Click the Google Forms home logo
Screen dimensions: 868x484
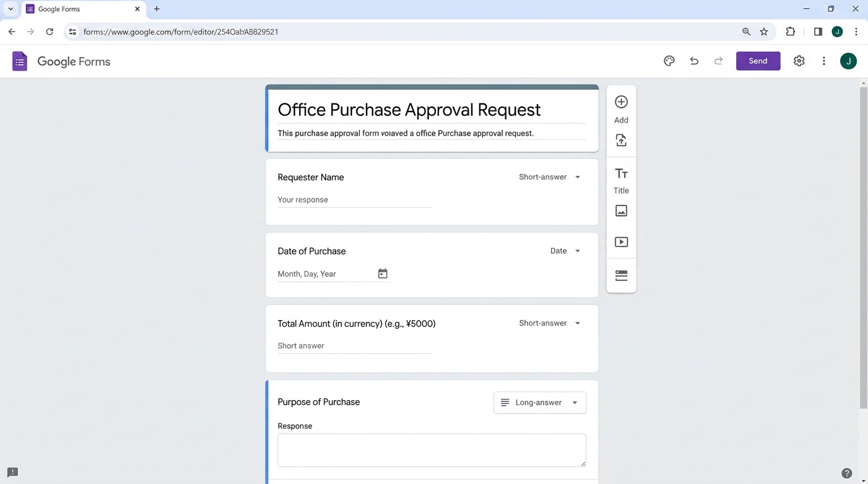pyautogui.click(x=20, y=61)
